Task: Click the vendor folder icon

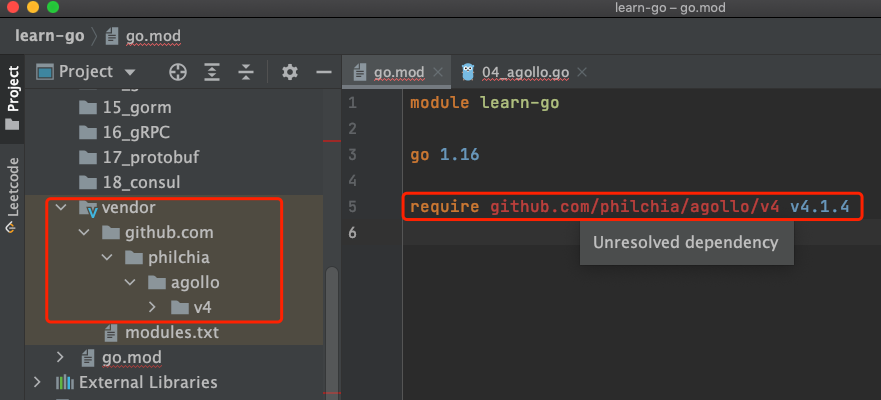Action: [89, 208]
